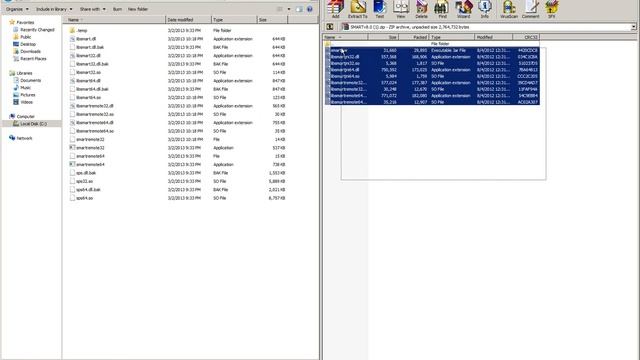640x360 pixels.
Task: Toggle the preview pane icon in Explorer
Action: 300,9
